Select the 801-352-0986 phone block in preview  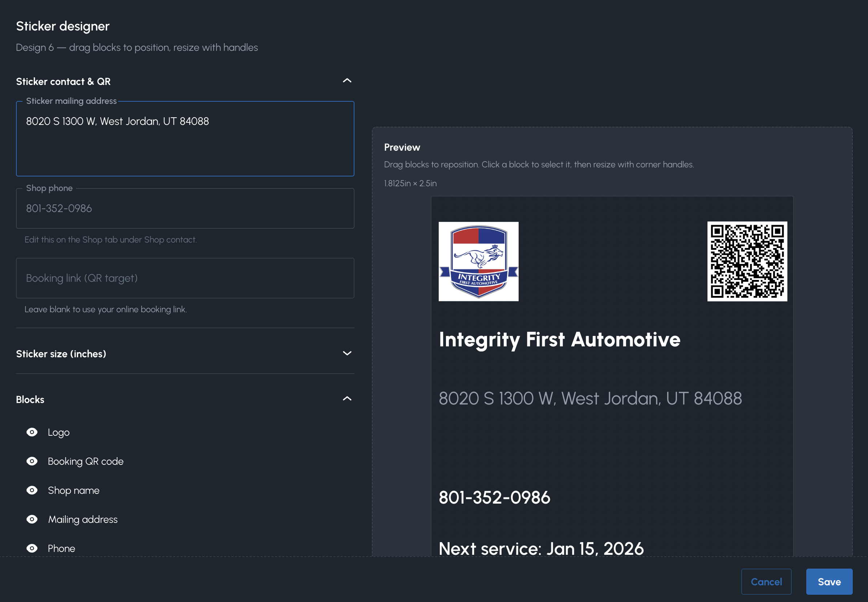pos(494,497)
